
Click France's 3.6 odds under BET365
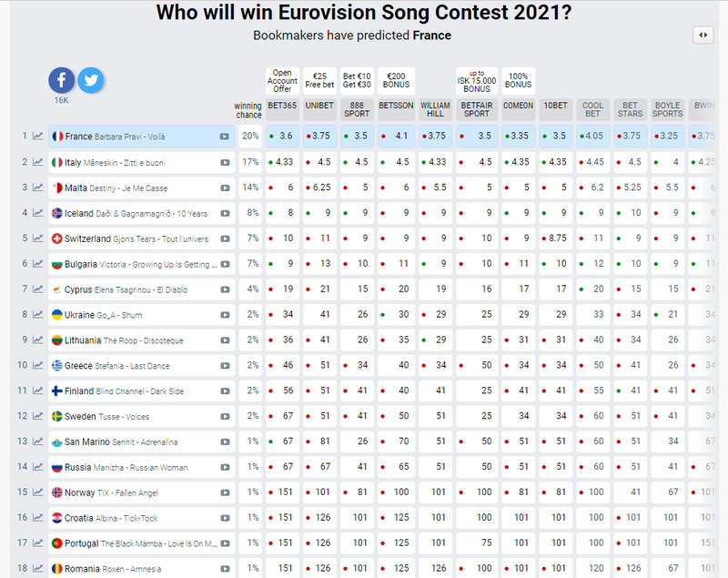point(282,136)
